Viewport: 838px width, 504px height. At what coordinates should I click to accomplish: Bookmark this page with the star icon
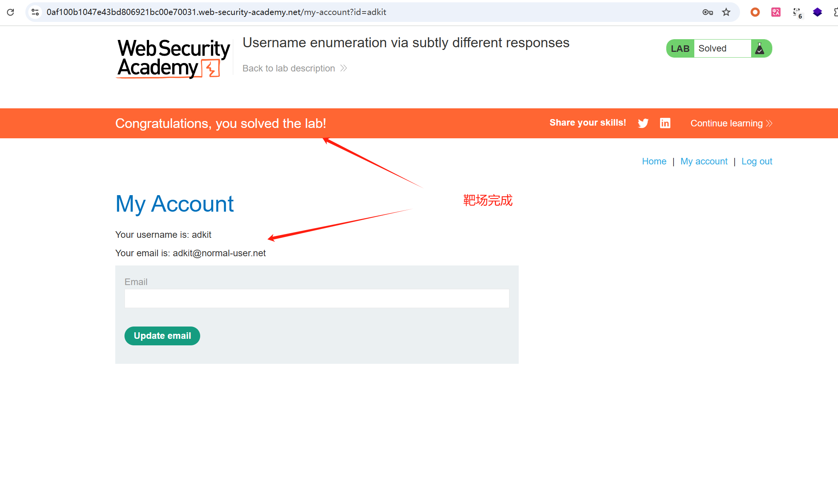726,12
